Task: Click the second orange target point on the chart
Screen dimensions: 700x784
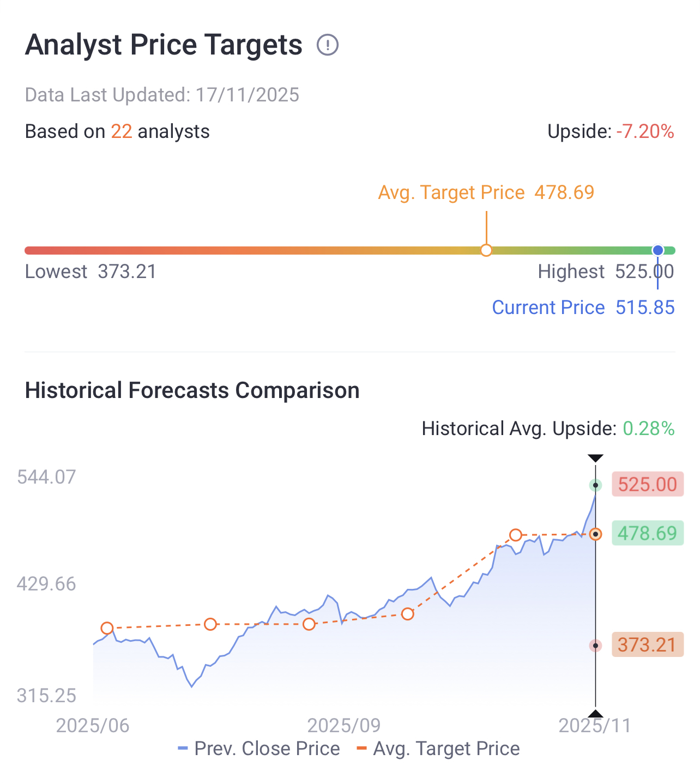Action: pos(210,624)
